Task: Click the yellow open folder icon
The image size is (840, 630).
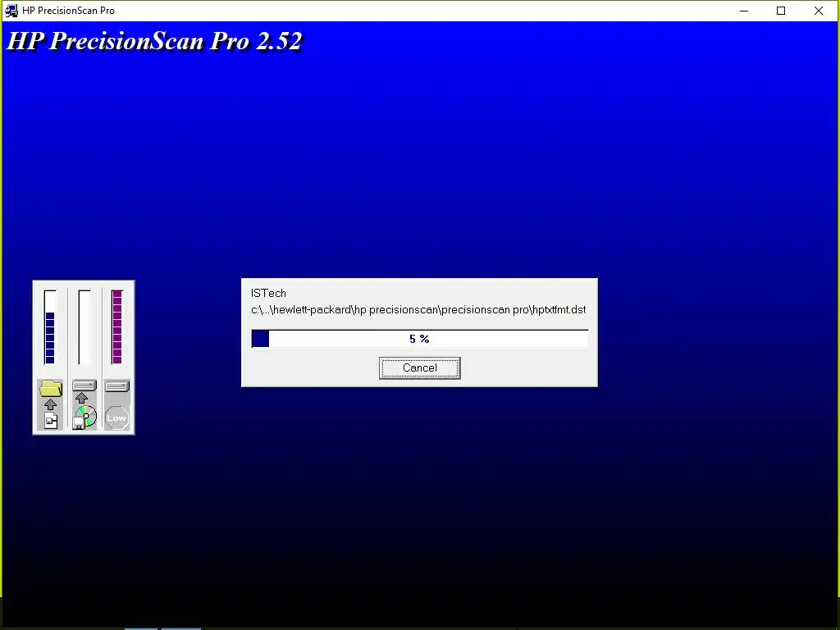Action: point(50,388)
